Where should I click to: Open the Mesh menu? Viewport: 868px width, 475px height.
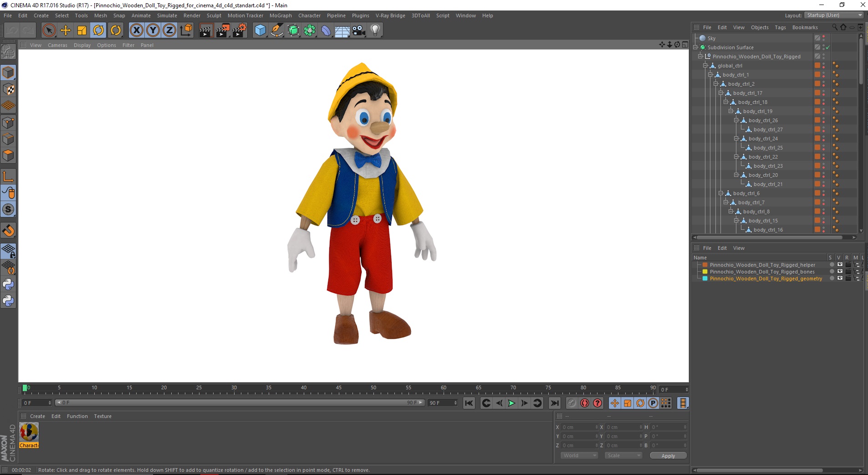pos(100,15)
